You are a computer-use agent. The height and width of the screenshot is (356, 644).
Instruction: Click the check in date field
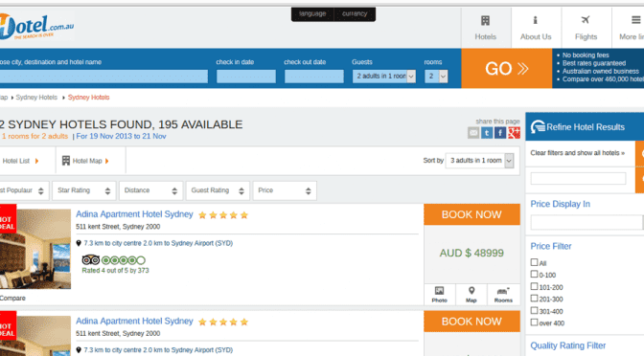point(246,77)
